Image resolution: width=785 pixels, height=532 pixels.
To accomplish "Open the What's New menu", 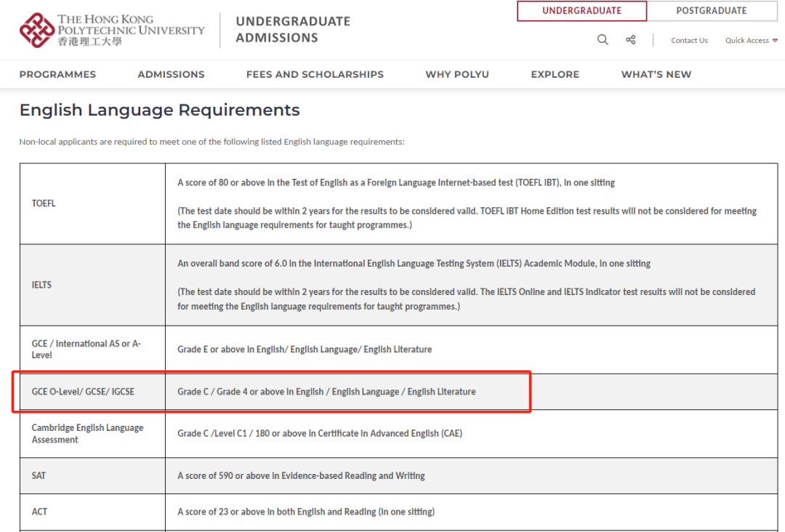I will click(x=656, y=75).
